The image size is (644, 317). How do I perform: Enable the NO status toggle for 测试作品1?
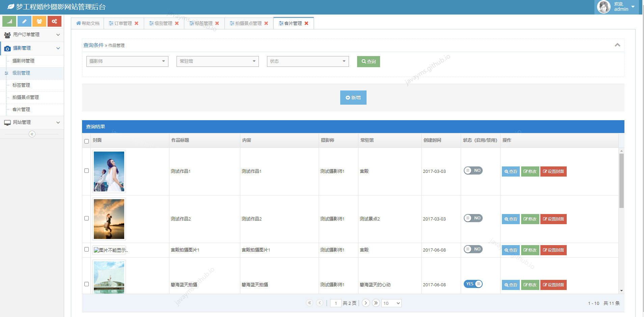pos(473,170)
